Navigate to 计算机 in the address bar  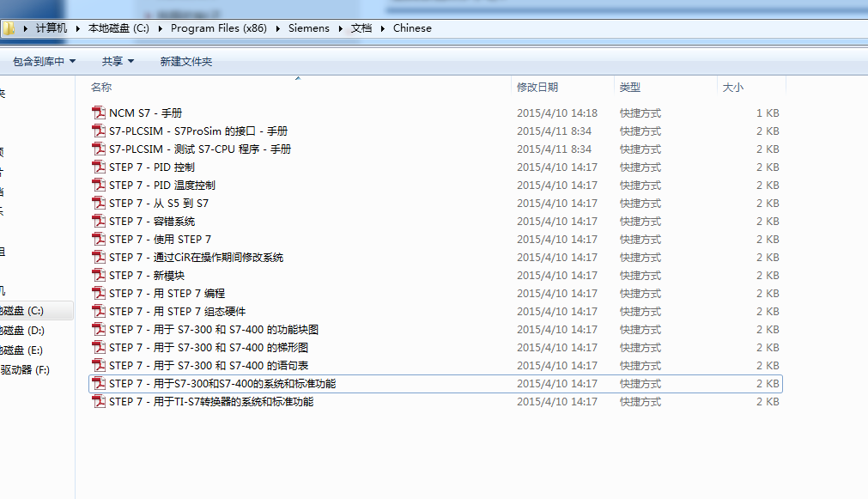(x=52, y=28)
